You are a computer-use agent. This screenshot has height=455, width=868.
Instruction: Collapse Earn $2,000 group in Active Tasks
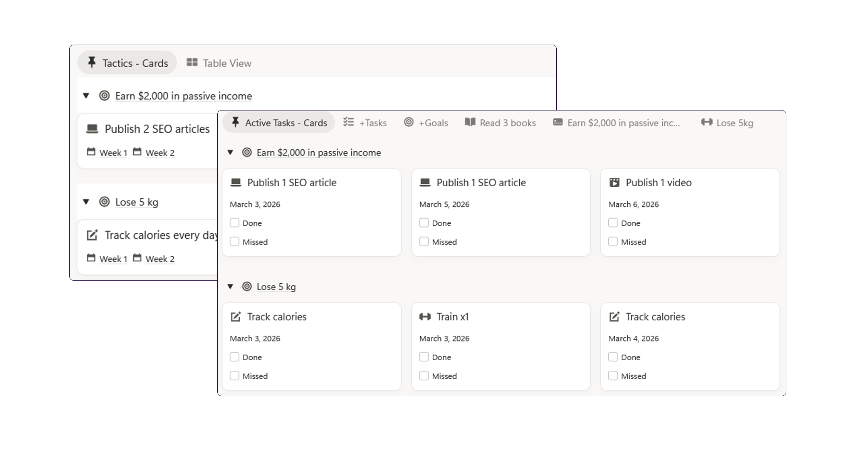point(230,152)
